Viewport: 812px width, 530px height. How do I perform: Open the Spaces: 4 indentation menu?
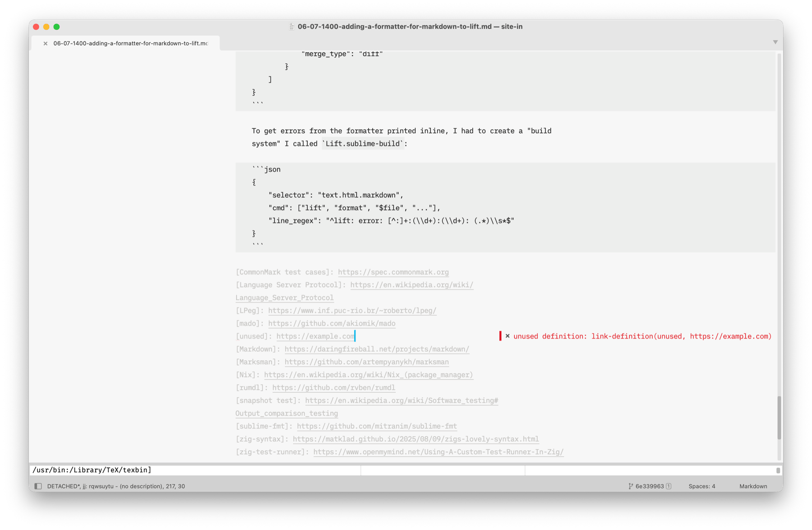click(701, 486)
